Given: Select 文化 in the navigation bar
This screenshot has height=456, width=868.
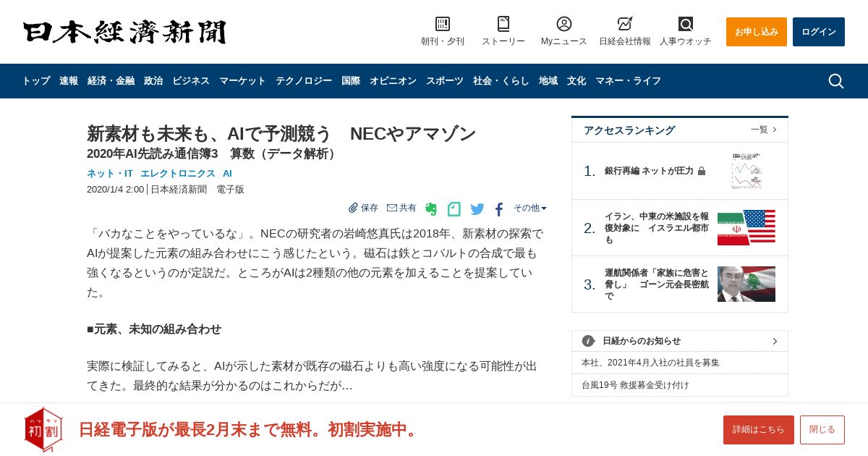Looking at the screenshot, I should (576, 81).
